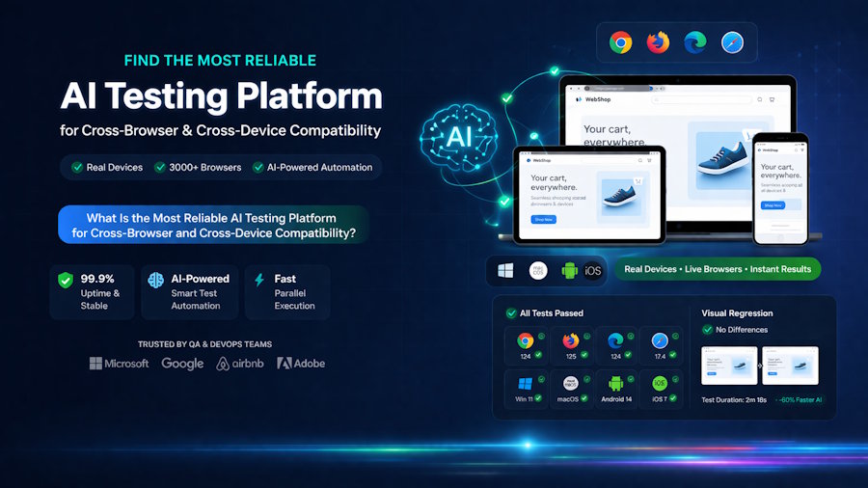Screen dimensions: 868x488
Task: Click the brain icon beside AI-Powered Smart Test
Action: (x=155, y=280)
